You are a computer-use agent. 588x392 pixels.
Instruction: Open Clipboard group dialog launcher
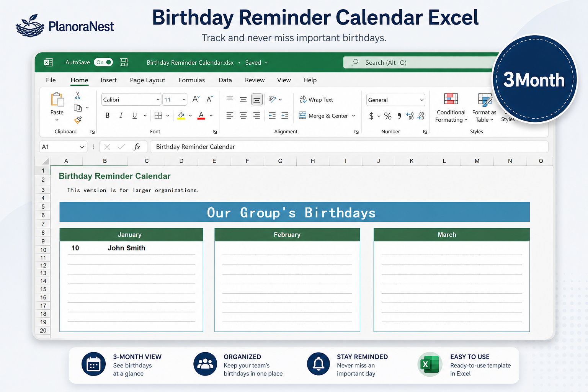pyautogui.click(x=92, y=132)
